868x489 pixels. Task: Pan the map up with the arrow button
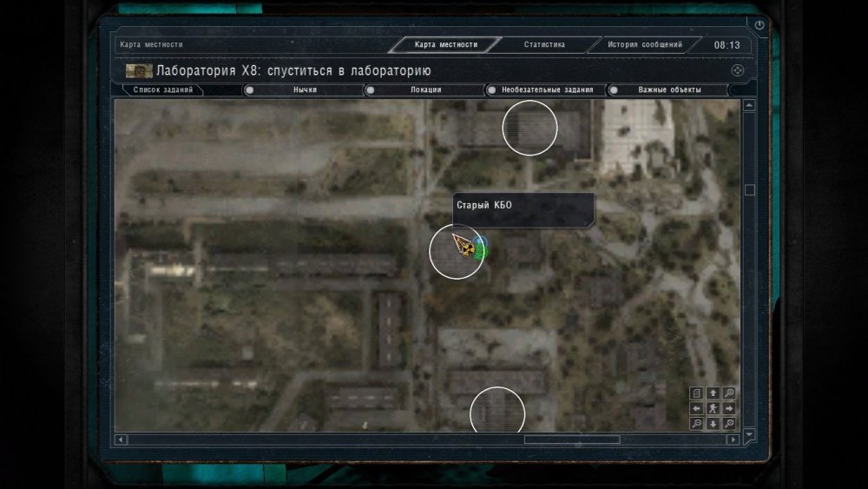tap(713, 393)
